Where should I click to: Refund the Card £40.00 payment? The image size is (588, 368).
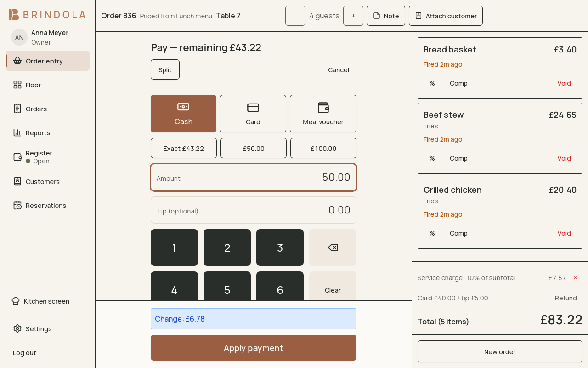(566, 298)
